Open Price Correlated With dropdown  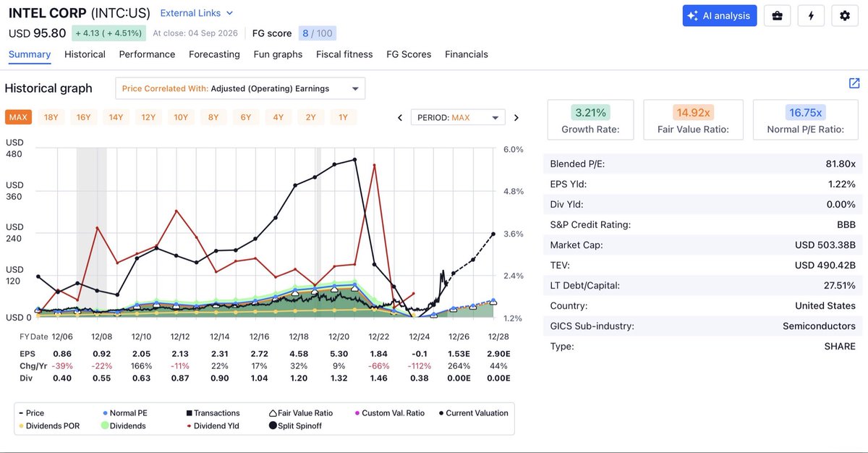240,88
